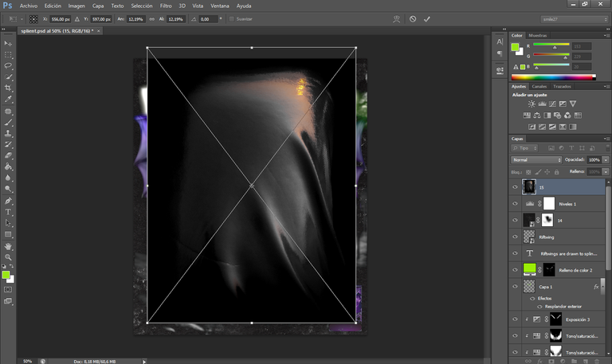This screenshot has height=364, width=612.
Task: Toggle Quick Mask mode
Action: 8,289
